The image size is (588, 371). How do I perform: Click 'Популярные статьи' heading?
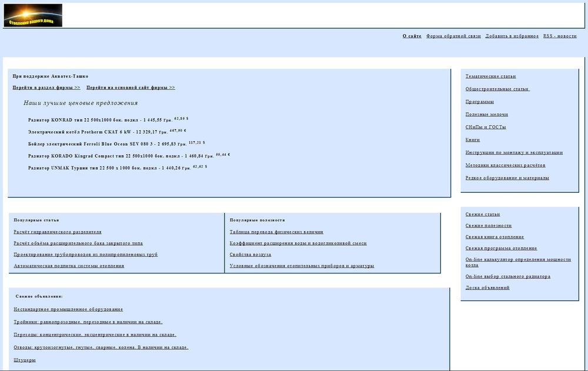click(36, 220)
